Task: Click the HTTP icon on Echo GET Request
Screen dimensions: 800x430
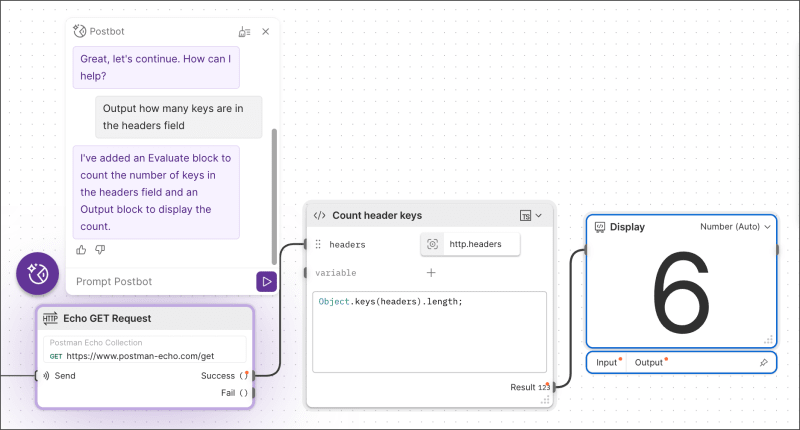Action: click(50, 318)
